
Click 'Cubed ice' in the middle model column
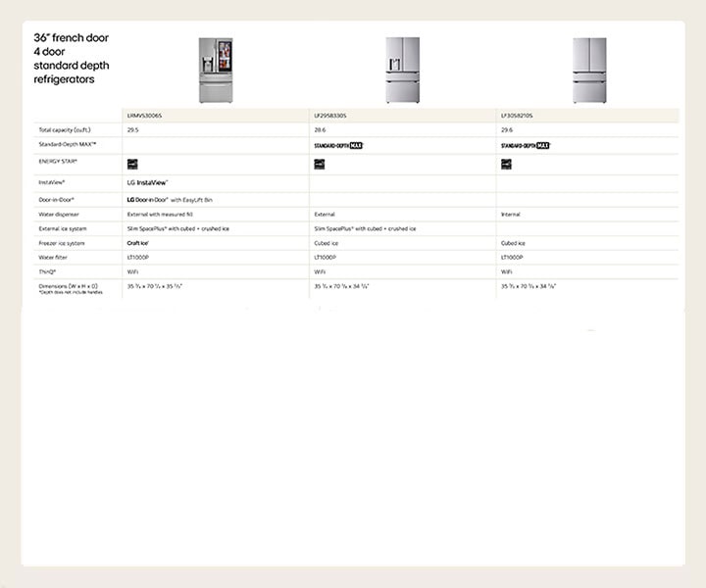(326, 243)
